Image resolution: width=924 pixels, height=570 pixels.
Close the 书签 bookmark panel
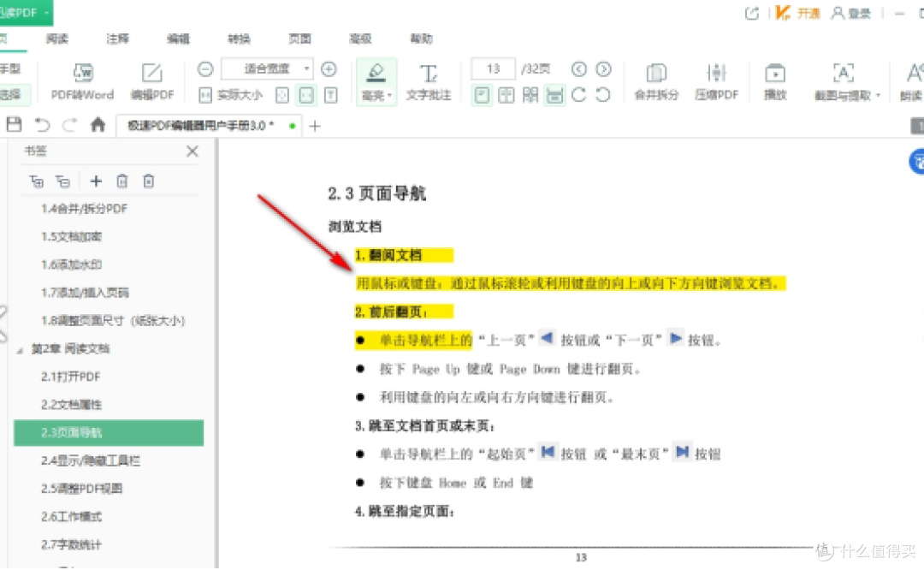(192, 151)
